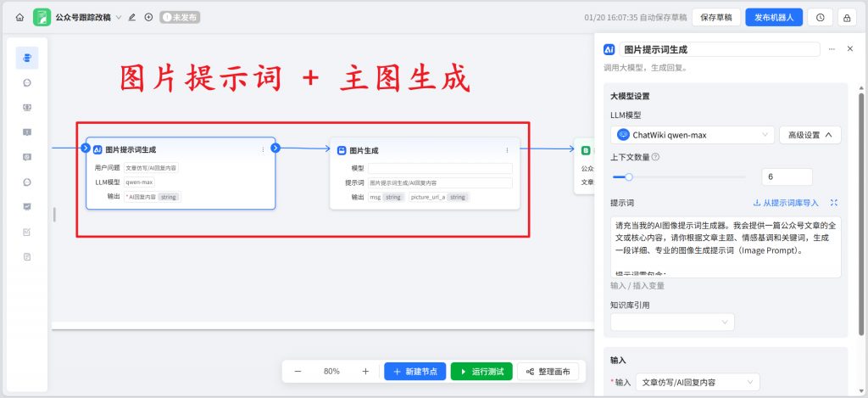Click 整理画布 button
The height and width of the screenshot is (398, 868).
point(548,372)
